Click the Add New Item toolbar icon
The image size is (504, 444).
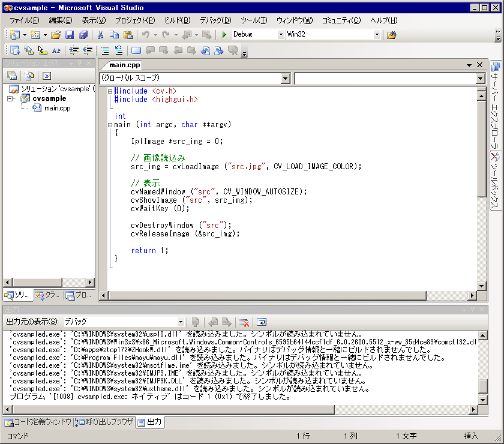[x=35, y=34]
